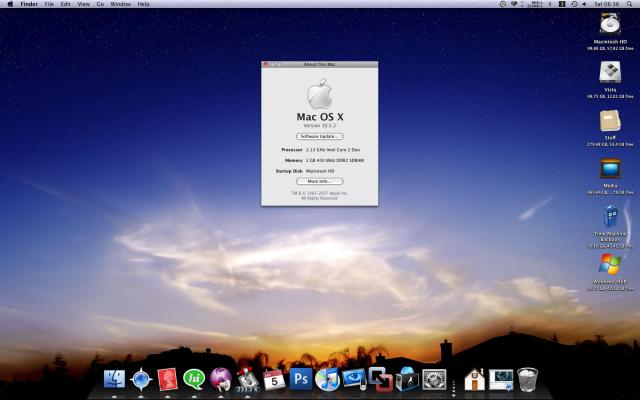Click Startup Disk value Macintosh HD

click(x=320, y=171)
